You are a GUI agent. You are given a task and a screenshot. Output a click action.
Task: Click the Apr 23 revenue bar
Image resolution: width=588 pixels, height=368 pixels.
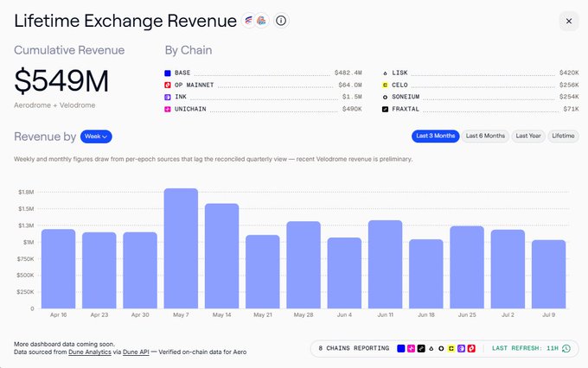99,270
